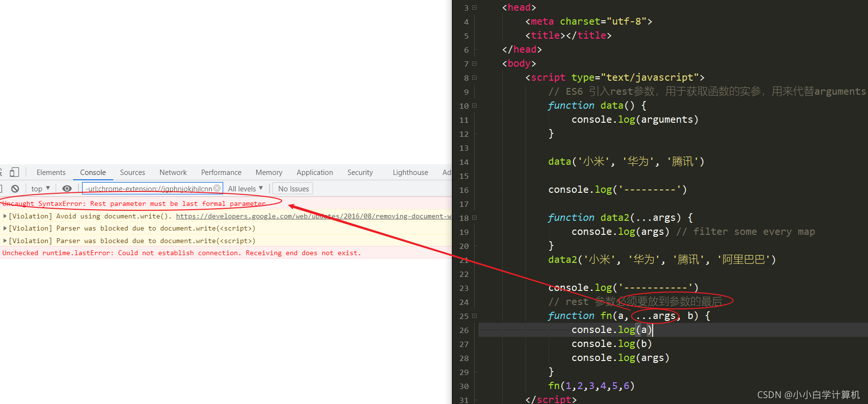Open live expression via the eye icon

point(67,188)
